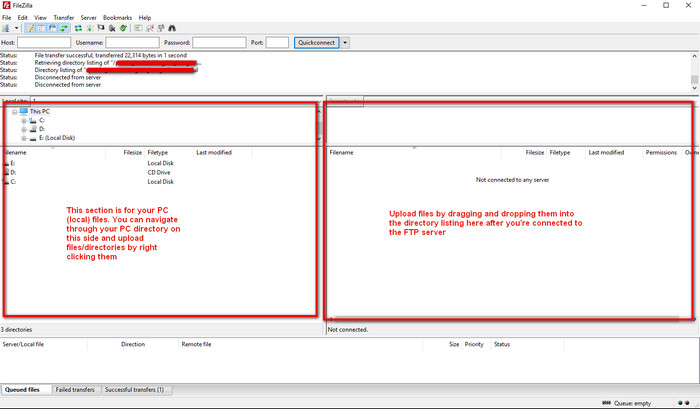Click the Disconnect from server icon
The height and width of the screenshot is (409, 700).
112,28
